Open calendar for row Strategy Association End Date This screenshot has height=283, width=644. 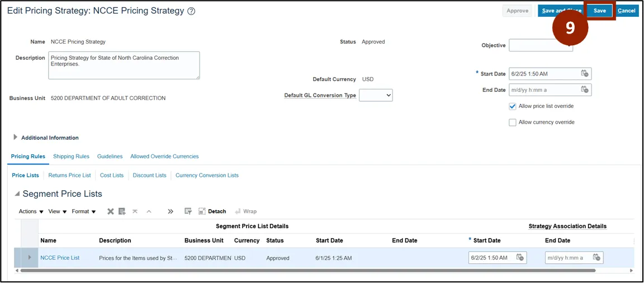[597, 257]
